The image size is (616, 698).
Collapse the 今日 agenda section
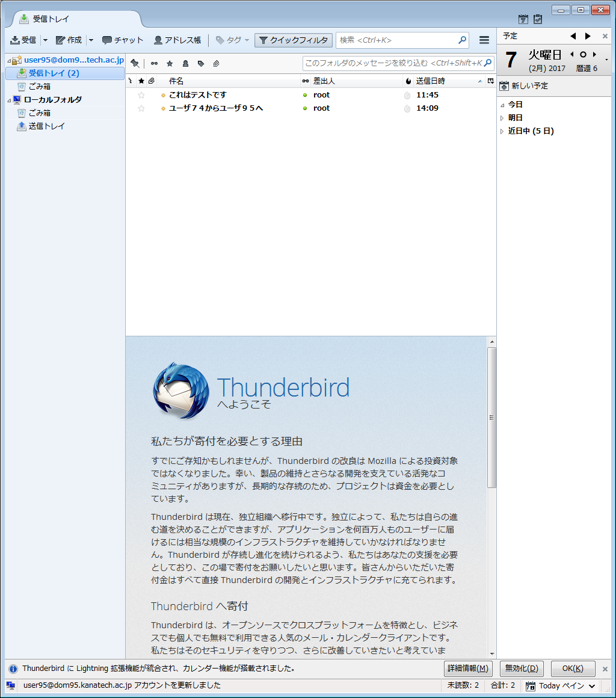tap(502, 105)
